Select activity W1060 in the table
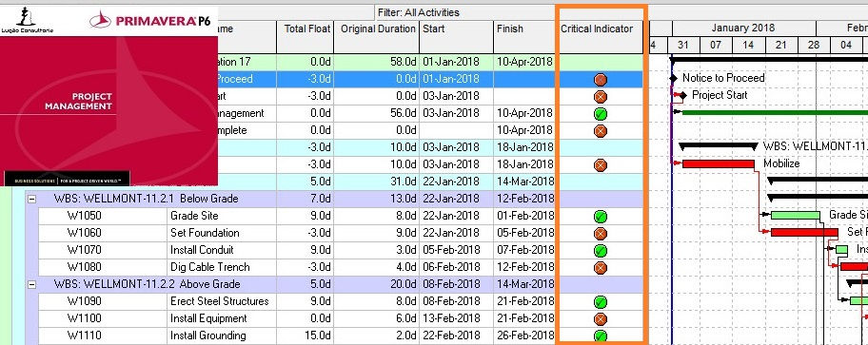The height and width of the screenshot is (345, 868). [x=84, y=233]
